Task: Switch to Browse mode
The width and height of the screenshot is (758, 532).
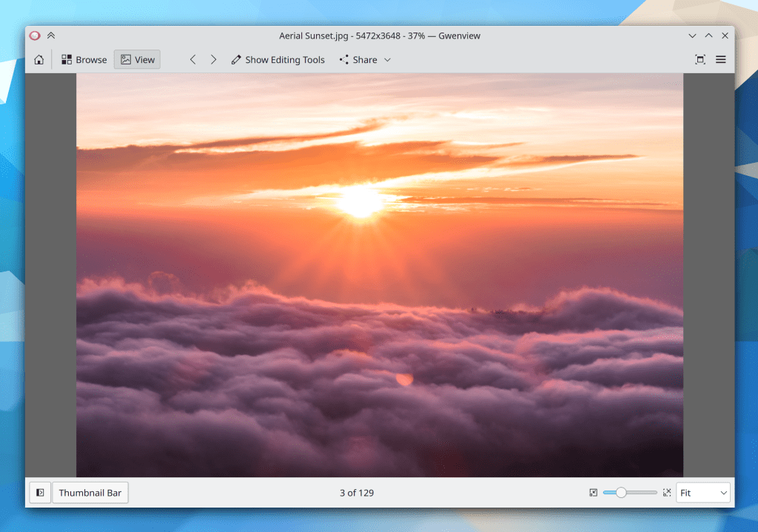Action: (84, 60)
